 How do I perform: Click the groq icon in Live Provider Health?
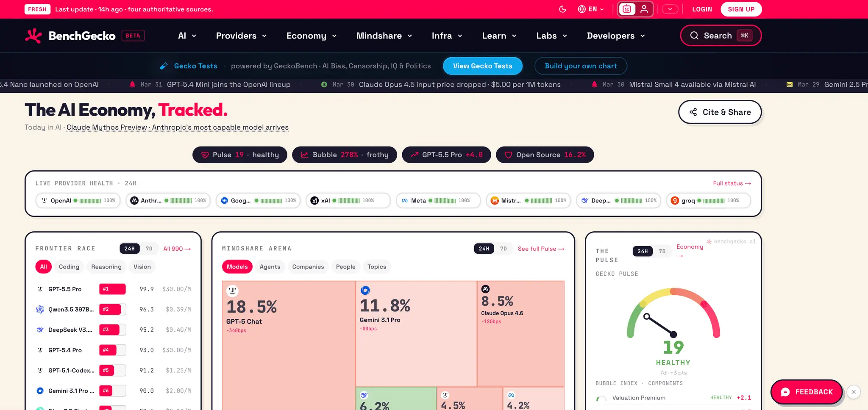[x=675, y=201]
